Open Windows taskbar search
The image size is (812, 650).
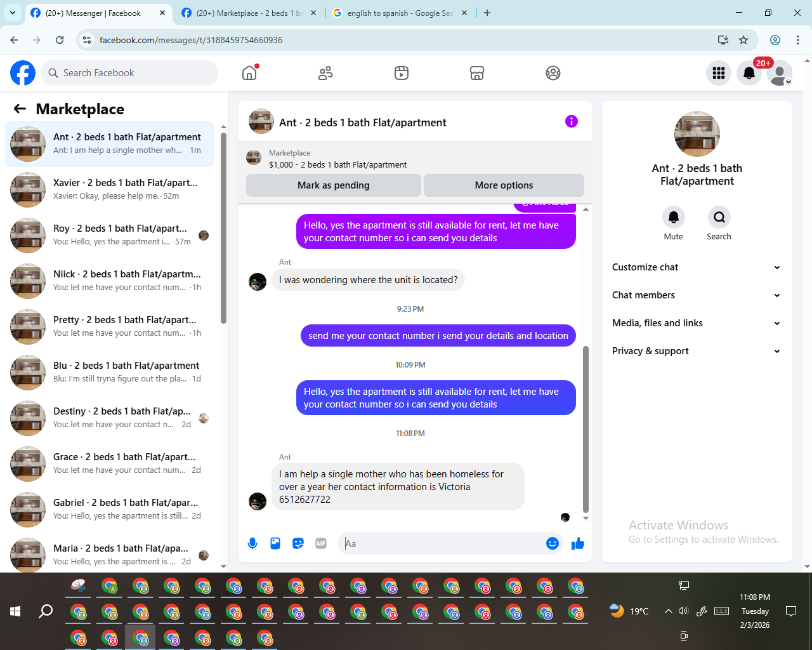coord(46,611)
